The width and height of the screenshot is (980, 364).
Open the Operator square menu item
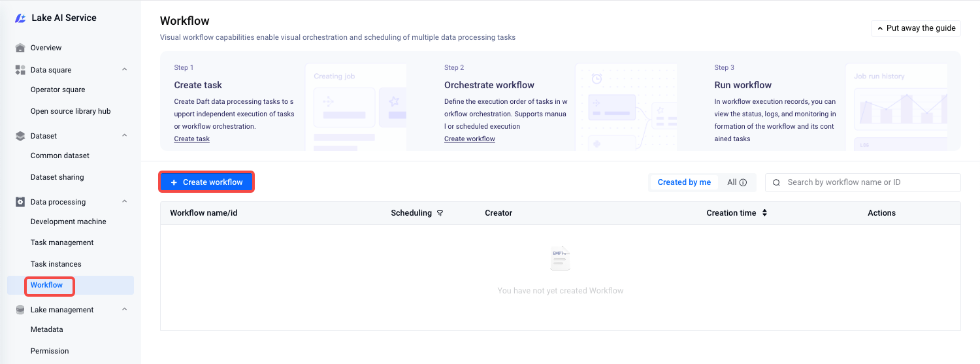click(x=57, y=90)
